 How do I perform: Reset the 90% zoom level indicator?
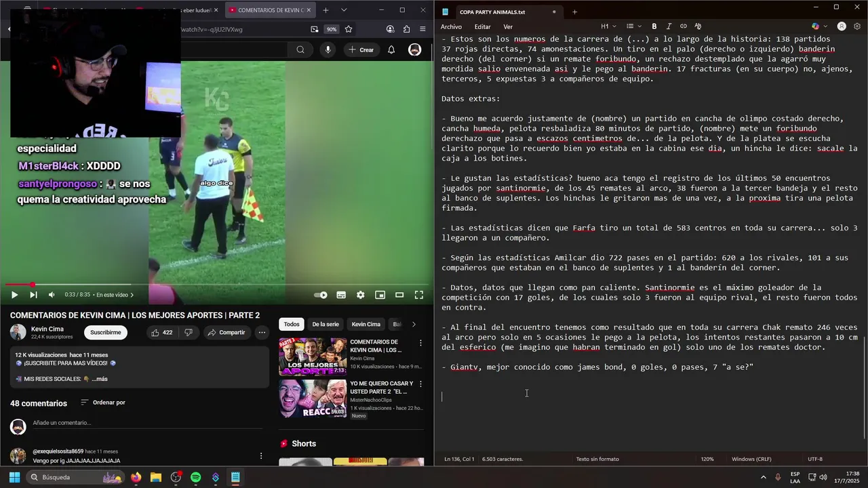tap(331, 29)
